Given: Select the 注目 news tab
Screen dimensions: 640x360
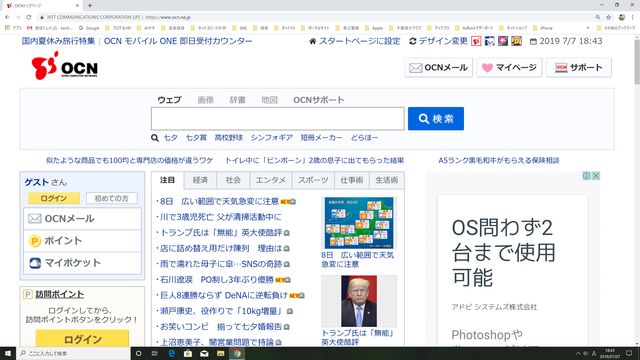Looking at the screenshot, I should [x=167, y=180].
